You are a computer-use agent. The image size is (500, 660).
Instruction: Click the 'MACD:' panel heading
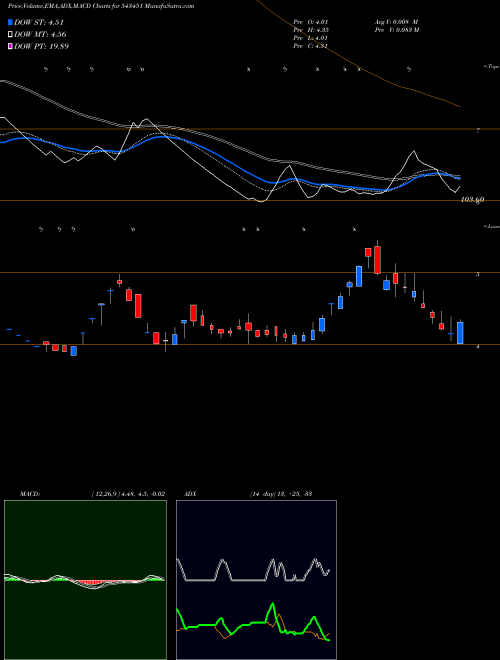(x=30, y=494)
